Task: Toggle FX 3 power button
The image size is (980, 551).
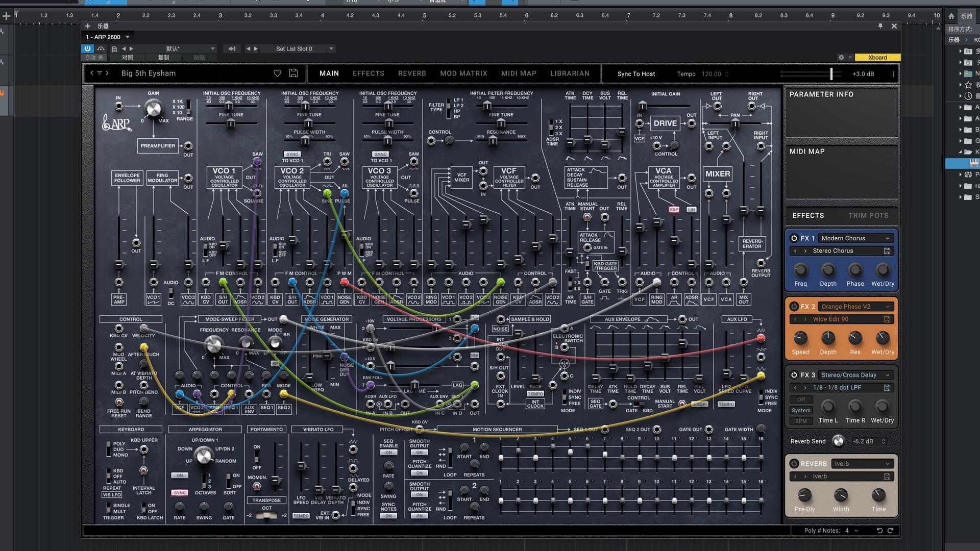Action: tap(794, 375)
